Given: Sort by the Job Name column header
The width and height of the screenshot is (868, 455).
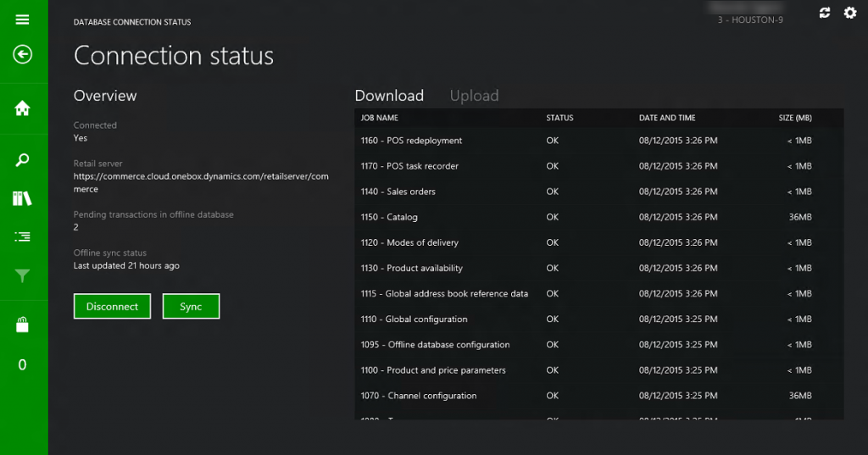Looking at the screenshot, I should (x=379, y=118).
